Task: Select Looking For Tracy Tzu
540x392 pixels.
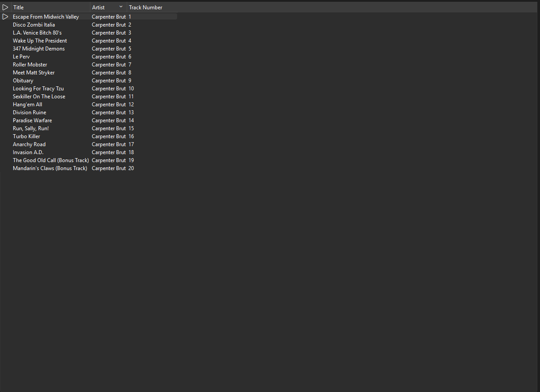Action: (x=38, y=89)
